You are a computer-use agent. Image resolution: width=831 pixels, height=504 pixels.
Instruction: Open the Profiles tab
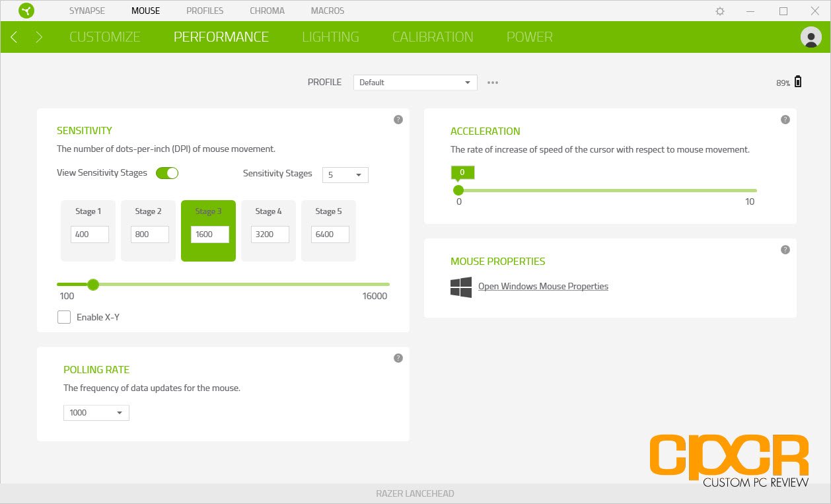[x=205, y=11]
